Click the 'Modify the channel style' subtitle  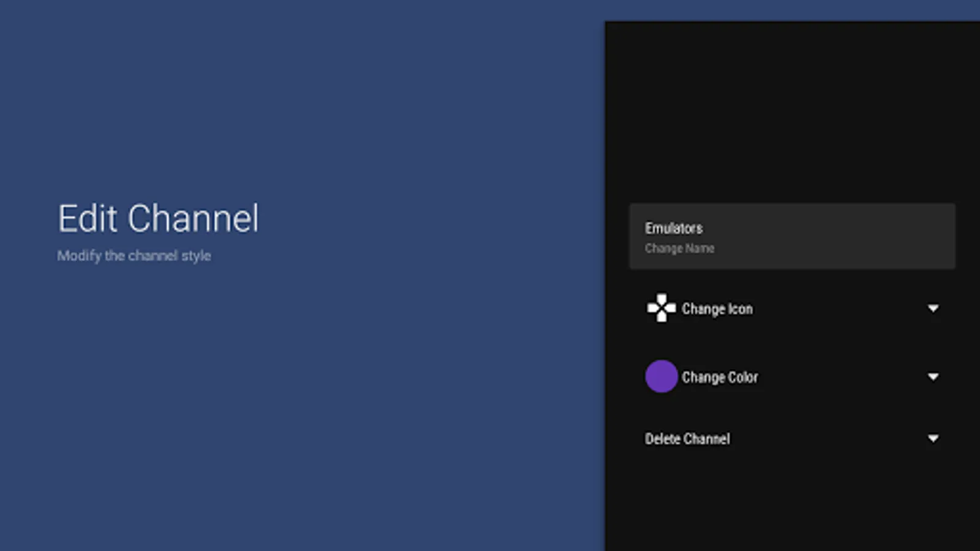[x=134, y=256]
